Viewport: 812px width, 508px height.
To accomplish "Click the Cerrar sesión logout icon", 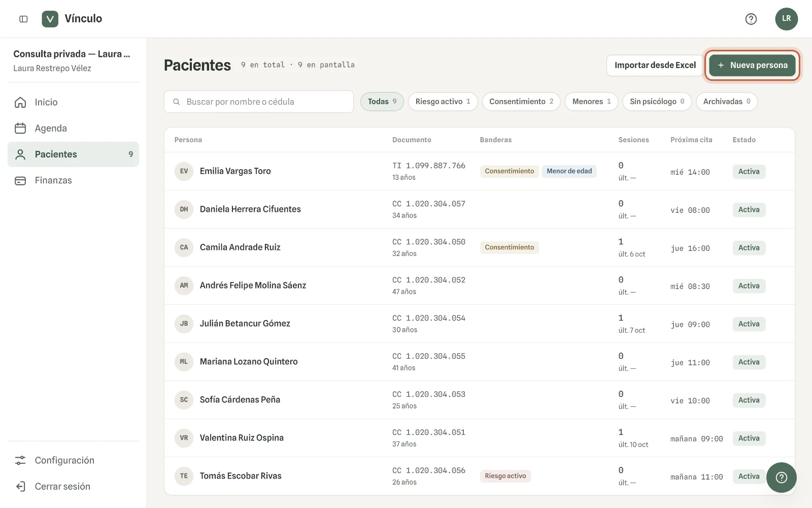I will coord(20,486).
